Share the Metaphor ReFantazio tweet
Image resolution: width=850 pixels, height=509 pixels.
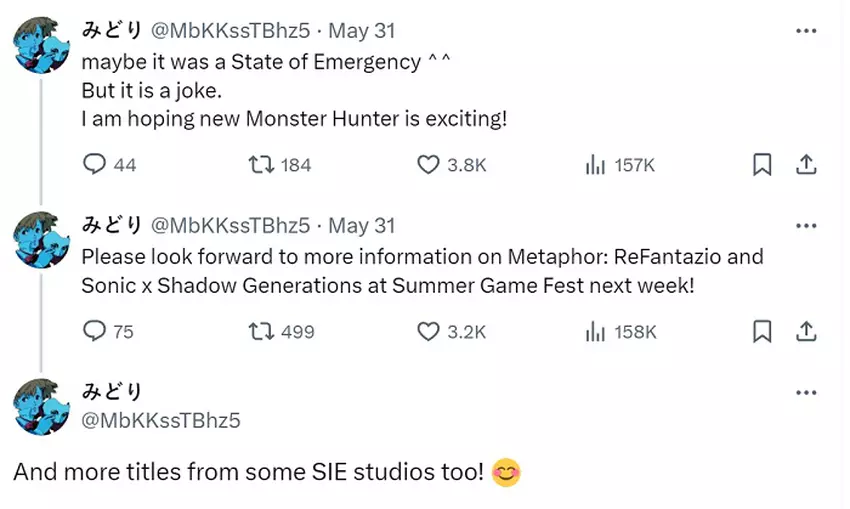point(807,331)
